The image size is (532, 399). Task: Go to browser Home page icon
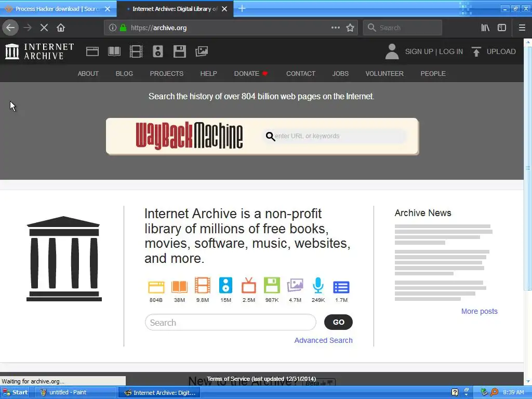point(61,28)
